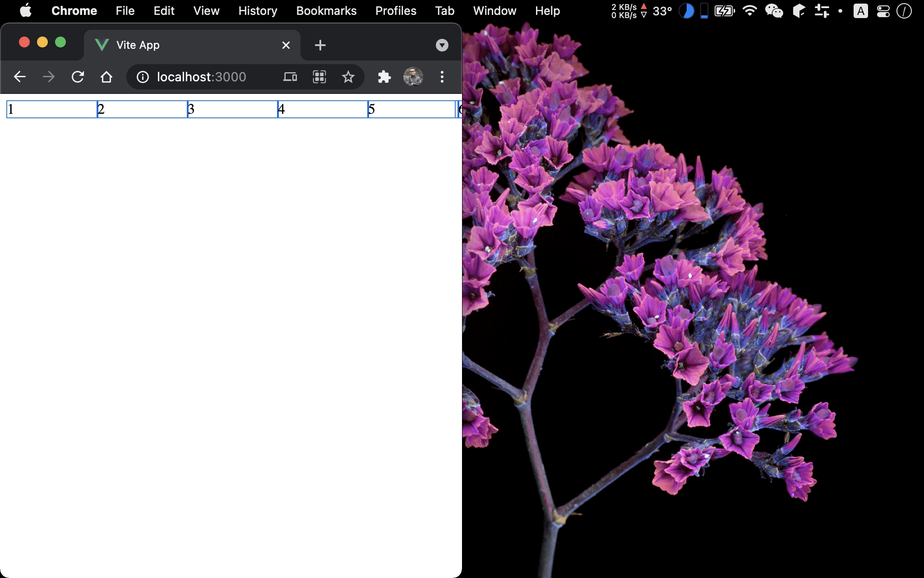This screenshot has width=924, height=578.
Task: Click the QR code grid icon in address bar
Action: 319,77
